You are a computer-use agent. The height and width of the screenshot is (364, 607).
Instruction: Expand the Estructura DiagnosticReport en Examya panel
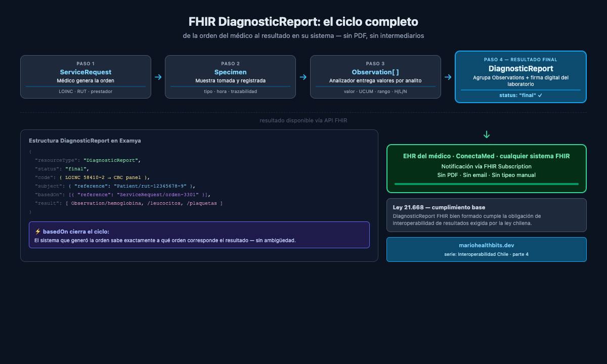(84, 140)
